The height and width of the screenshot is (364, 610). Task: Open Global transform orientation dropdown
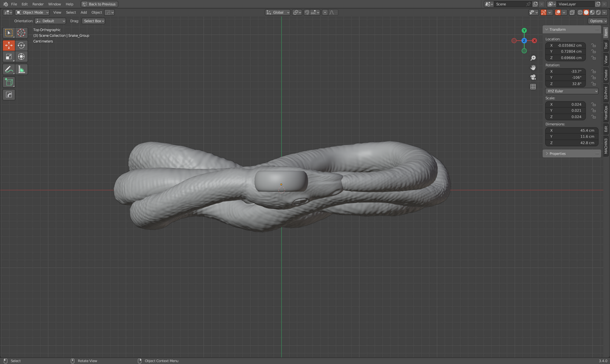(x=278, y=13)
